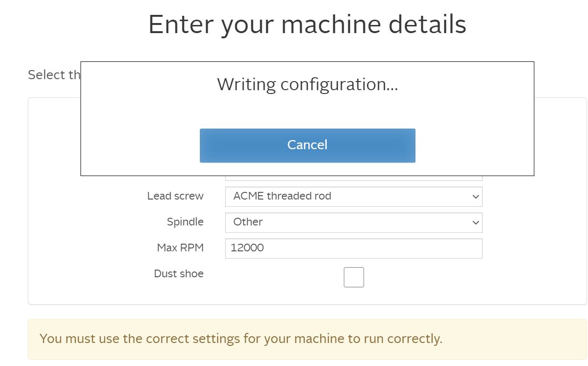Click the 'Writing configuration...' dialog title
The width and height of the screenshot is (588, 366).
tap(307, 84)
